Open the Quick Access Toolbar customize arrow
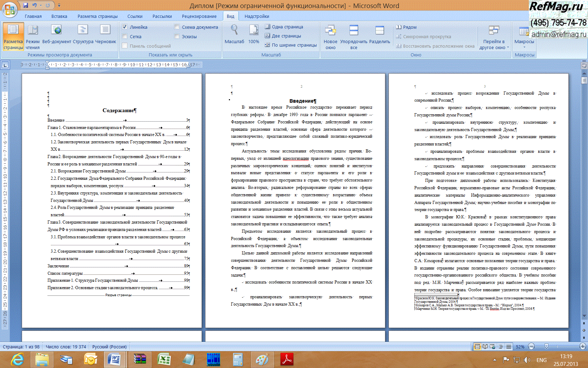 59,5
